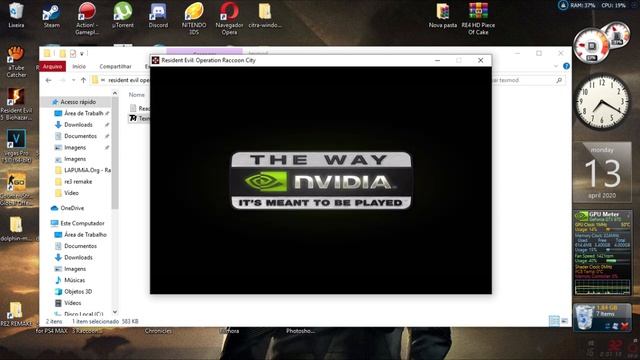
Task: Open the uTorrent desktop shortcut
Action: [122, 15]
